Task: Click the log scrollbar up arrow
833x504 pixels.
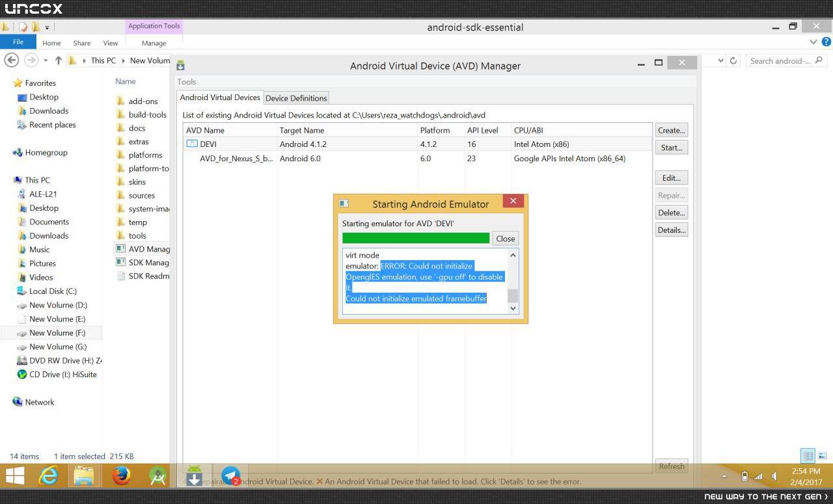Action: [x=513, y=255]
